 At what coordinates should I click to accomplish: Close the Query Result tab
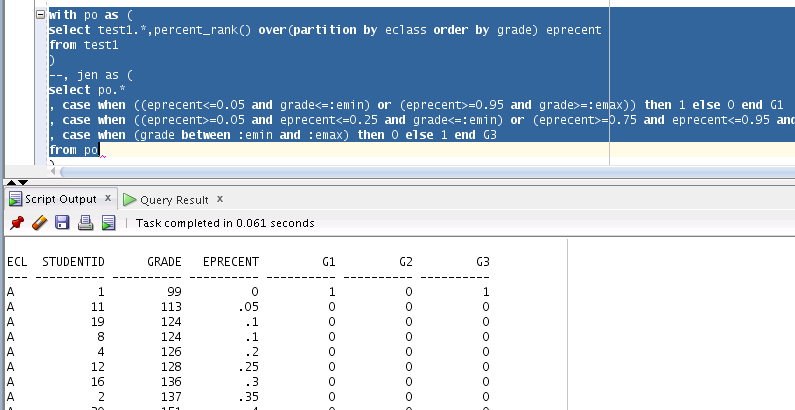pos(220,199)
